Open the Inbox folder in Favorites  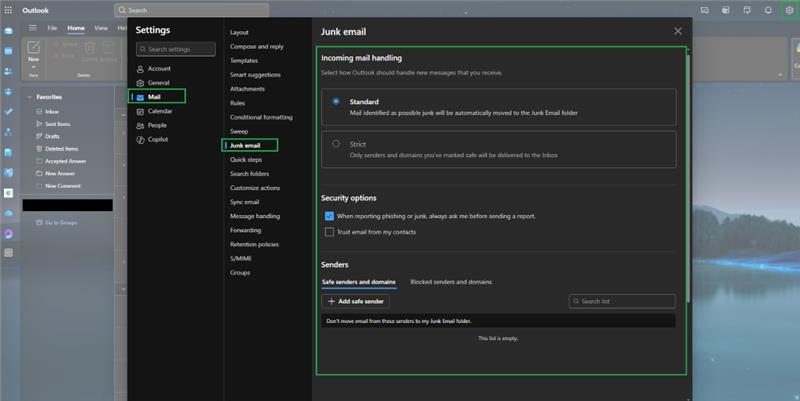click(x=52, y=112)
